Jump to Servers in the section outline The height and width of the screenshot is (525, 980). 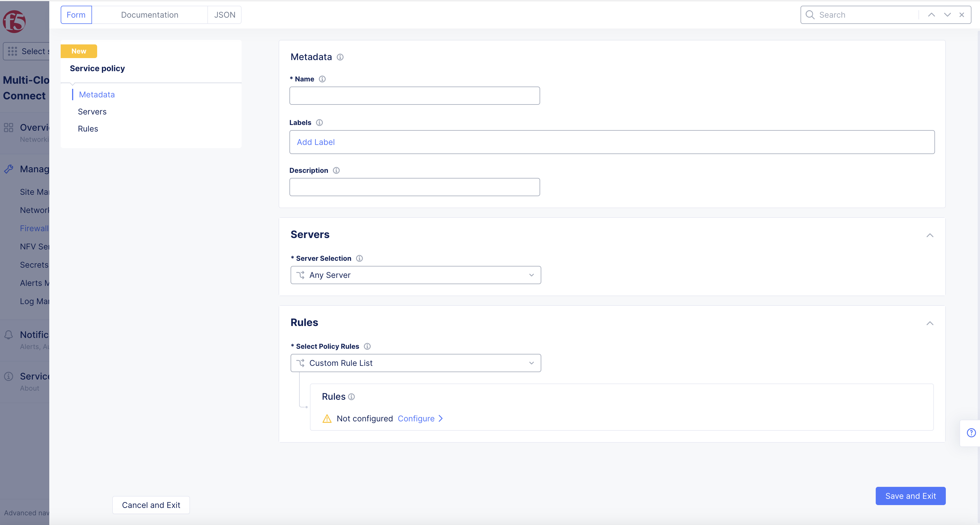pos(92,112)
